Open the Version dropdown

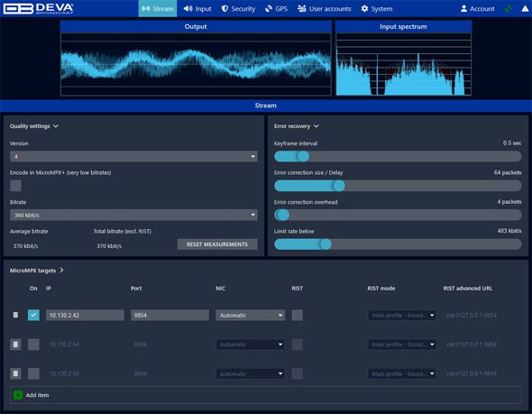coord(133,156)
